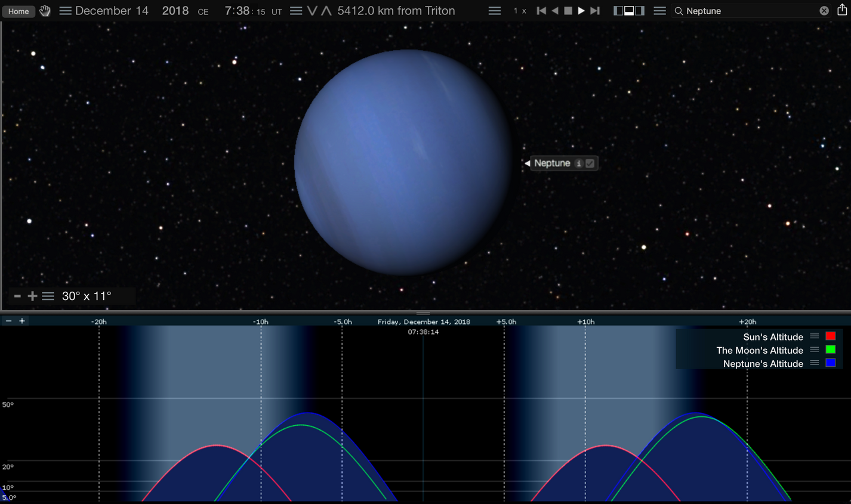Toggle the green Moon's Altitude swatch

tap(831, 350)
